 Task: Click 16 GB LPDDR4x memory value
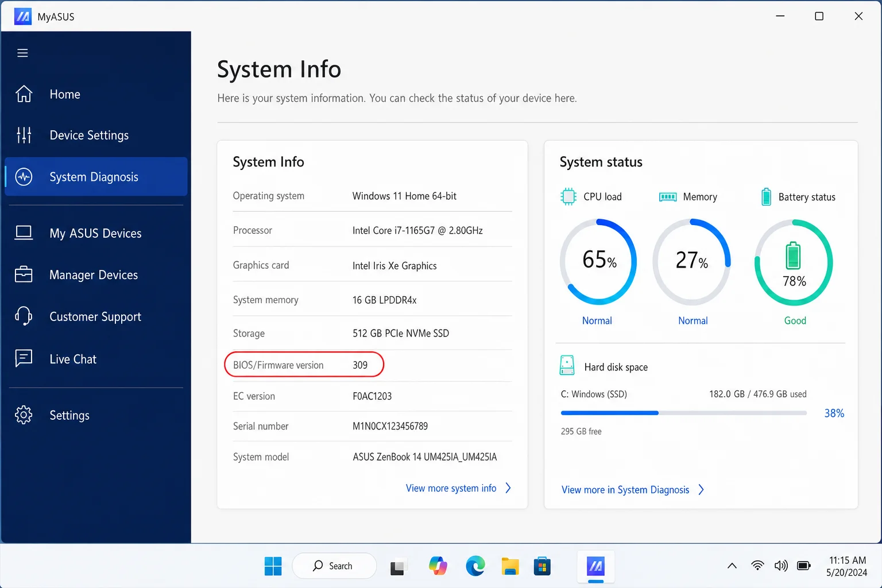coord(384,300)
